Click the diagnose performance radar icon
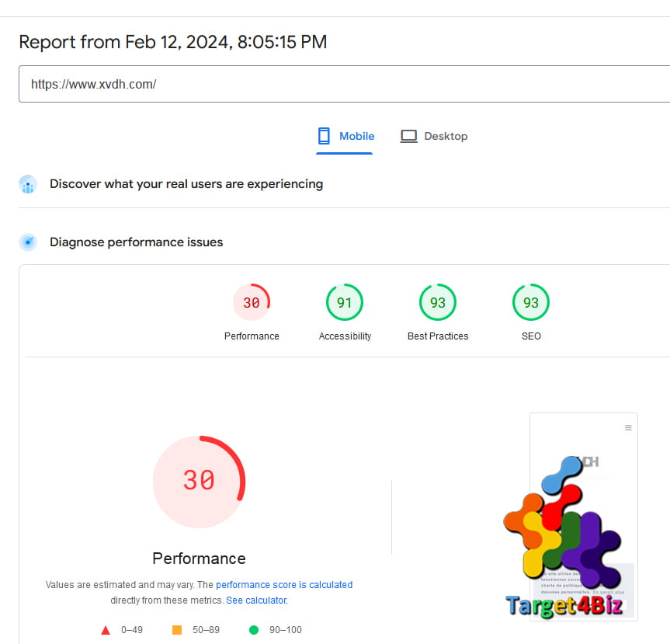 (28, 242)
